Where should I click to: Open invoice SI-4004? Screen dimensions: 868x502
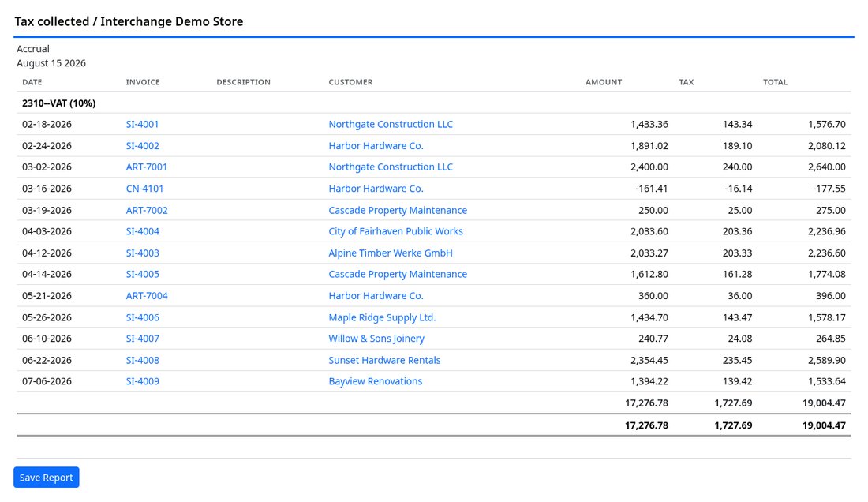pyautogui.click(x=142, y=230)
